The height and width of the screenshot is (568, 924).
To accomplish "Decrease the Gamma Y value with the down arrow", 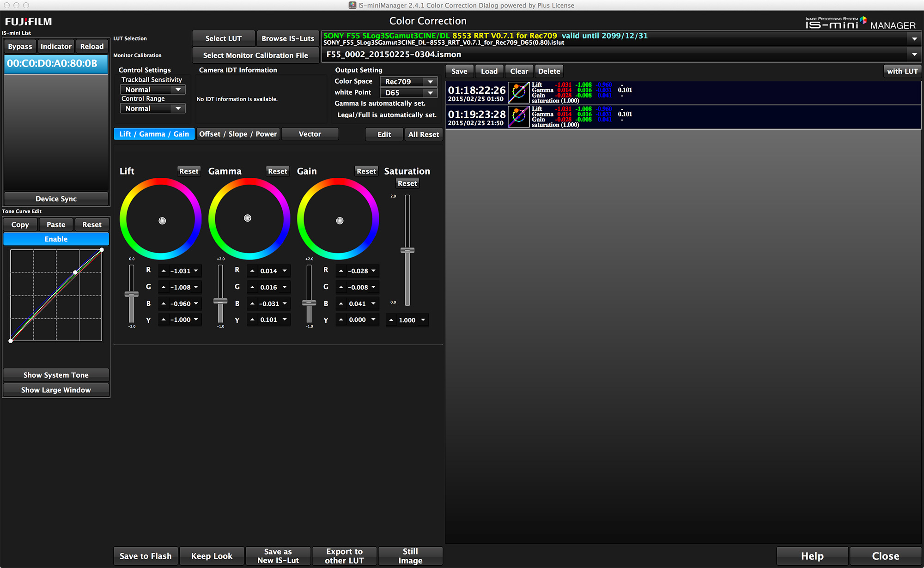I will 285,320.
